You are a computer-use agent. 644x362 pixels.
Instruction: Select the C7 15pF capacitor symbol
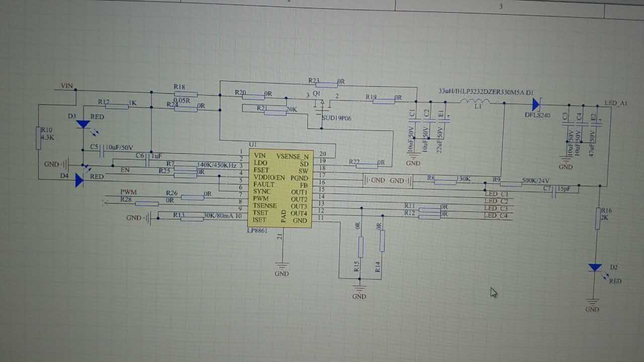tap(555, 192)
